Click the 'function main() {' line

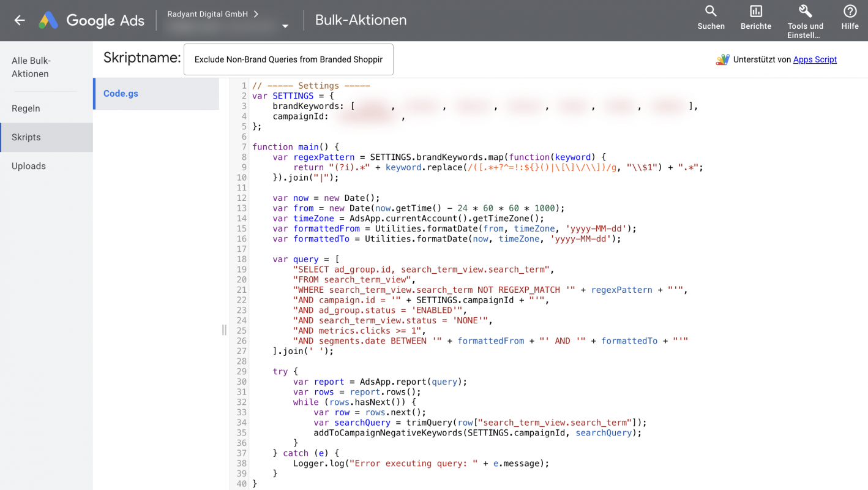click(x=296, y=147)
